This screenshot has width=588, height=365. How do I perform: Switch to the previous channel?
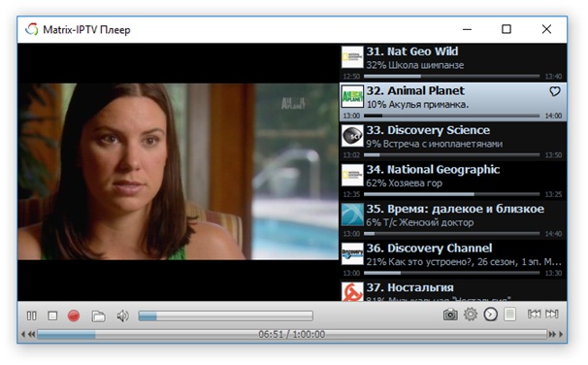[x=534, y=314]
